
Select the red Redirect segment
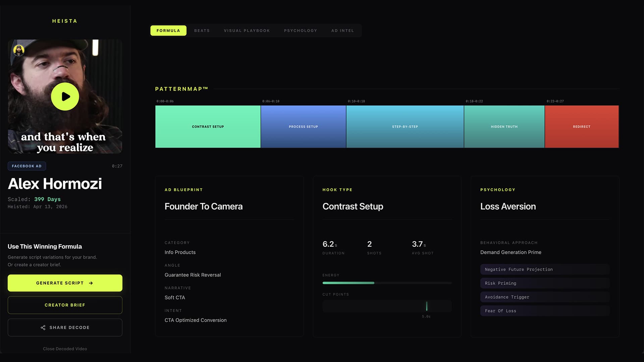(x=582, y=127)
